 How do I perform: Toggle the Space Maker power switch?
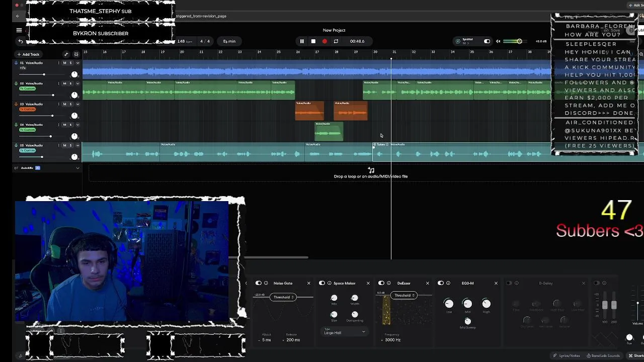322,283
